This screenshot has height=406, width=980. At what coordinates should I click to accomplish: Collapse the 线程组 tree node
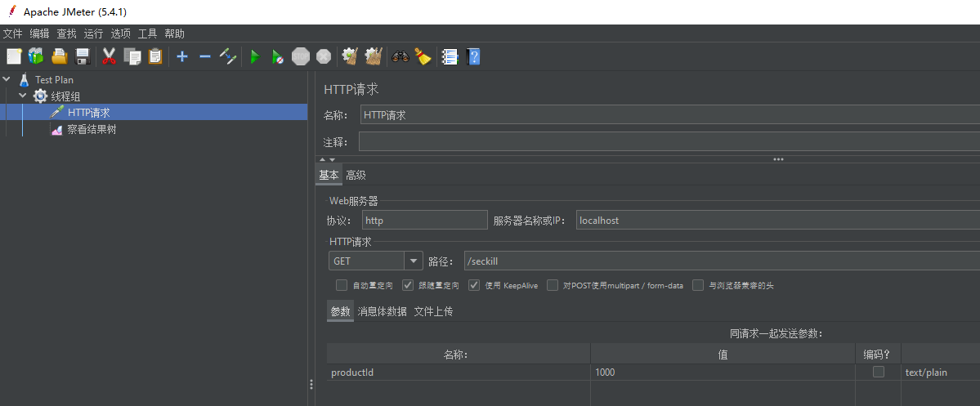click(x=23, y=96)
